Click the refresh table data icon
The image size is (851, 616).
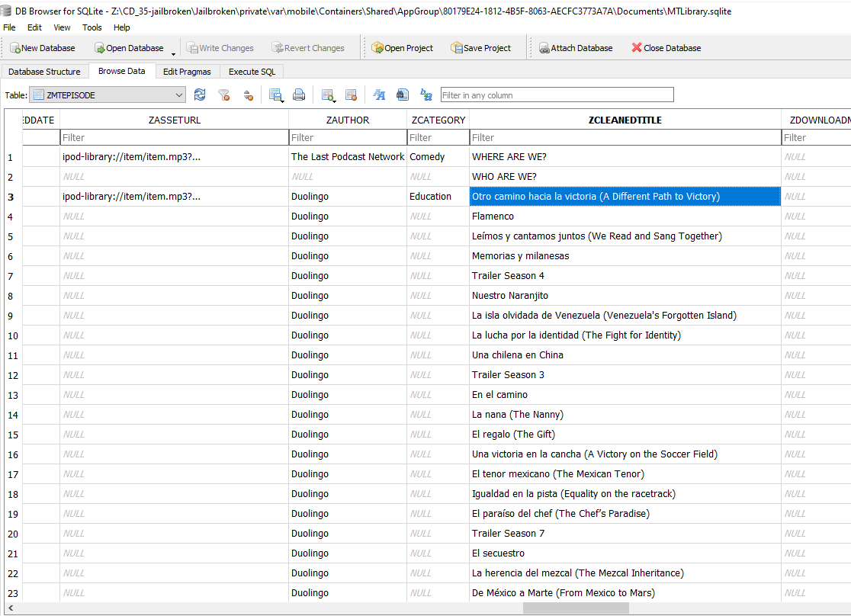tap(200, 95)
